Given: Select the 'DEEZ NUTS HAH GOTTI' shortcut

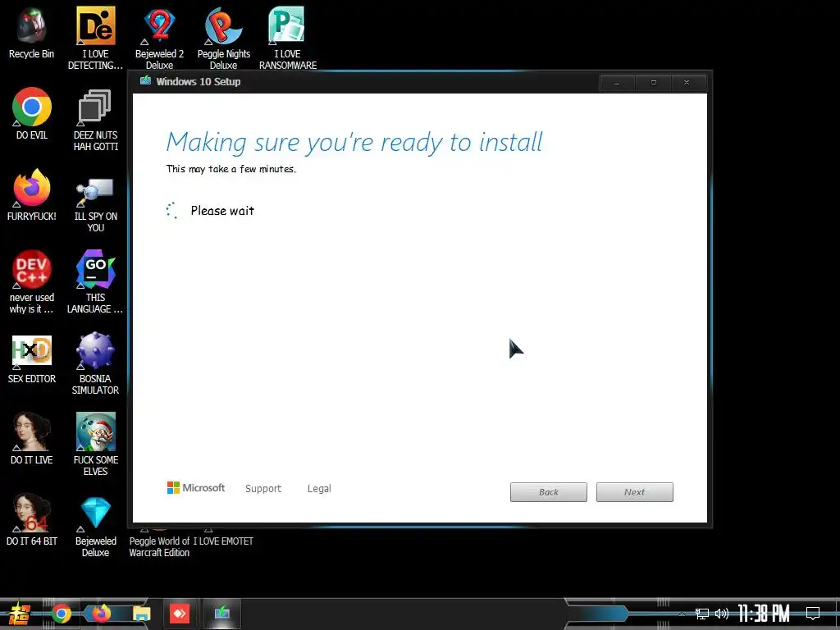Looking at the screenshot, I should pos(95,120).
